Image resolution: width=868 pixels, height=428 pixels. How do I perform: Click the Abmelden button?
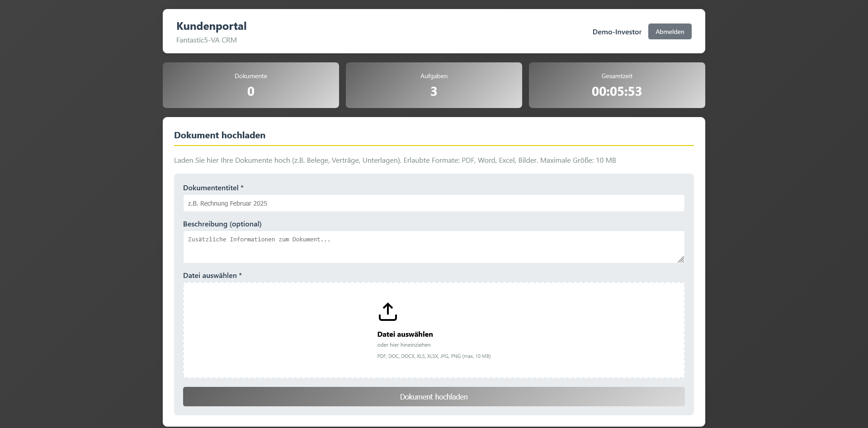pyautogui.click(x=670, y=31)
